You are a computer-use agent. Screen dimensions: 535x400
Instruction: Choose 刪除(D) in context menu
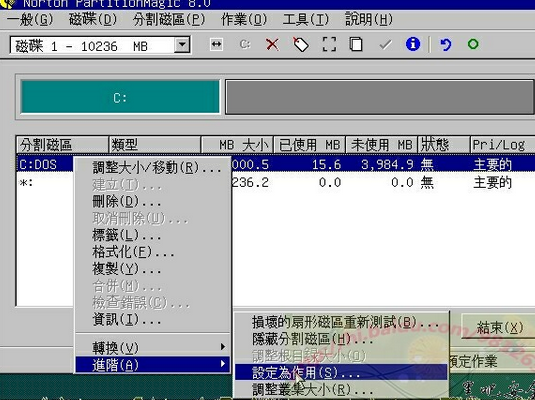[152, 201]
